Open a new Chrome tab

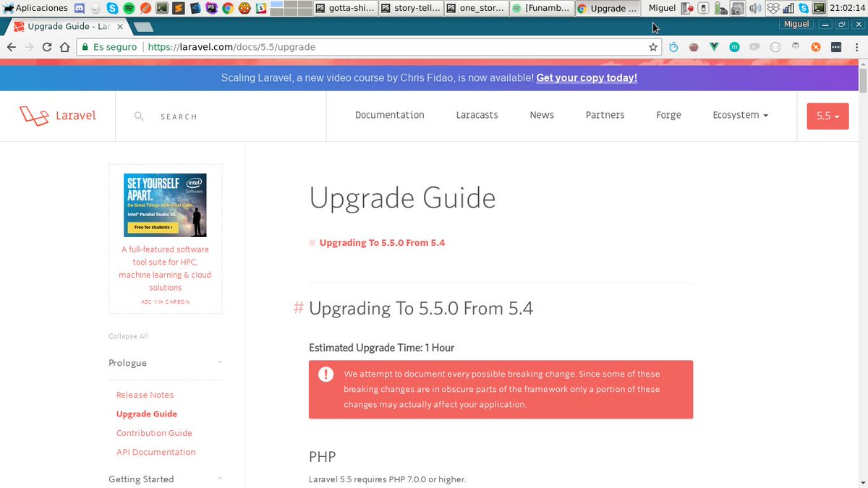coord(144,27)
